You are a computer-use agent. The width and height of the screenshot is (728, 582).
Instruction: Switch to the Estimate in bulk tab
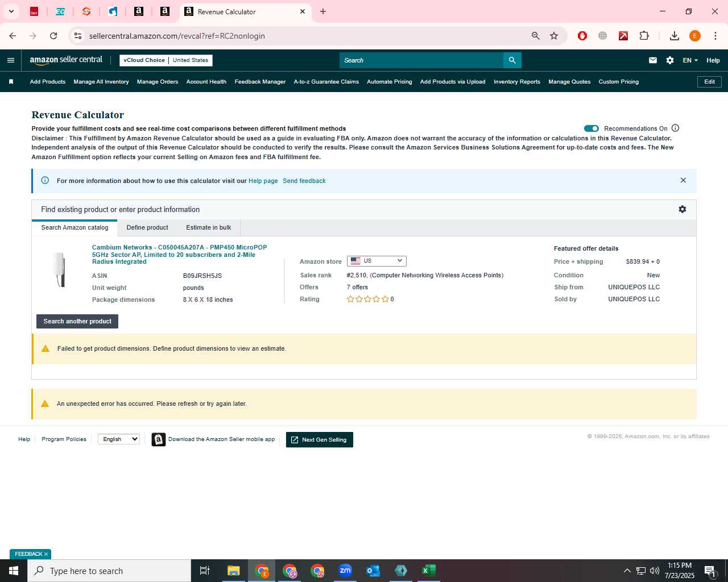pyautogui.click(x=209, y=227)
